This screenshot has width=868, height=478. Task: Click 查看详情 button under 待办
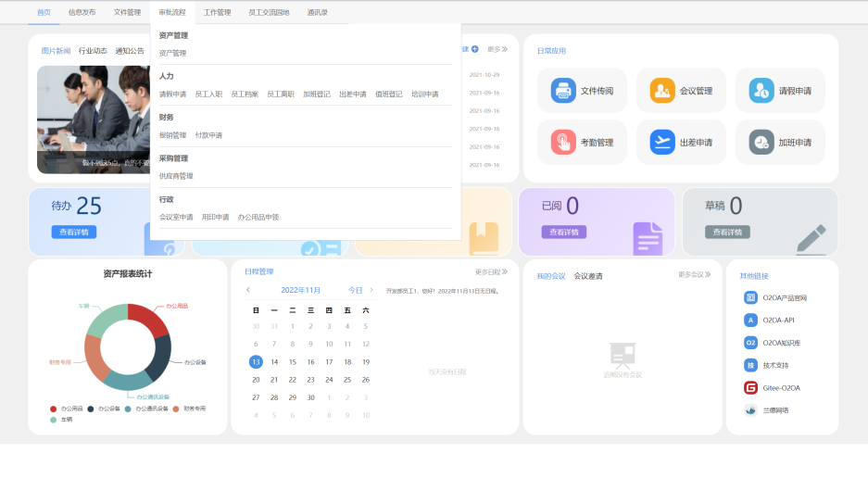73,233
